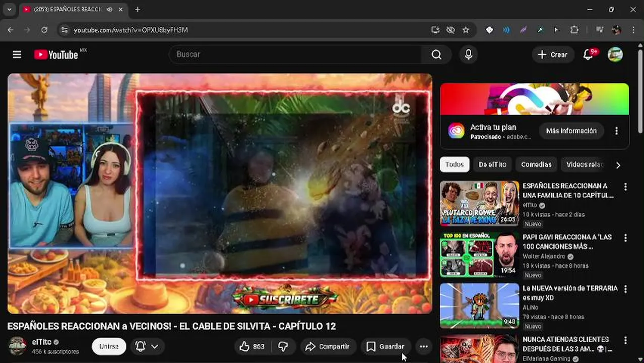Open elTito channel avatar

(x=18, y=346)
